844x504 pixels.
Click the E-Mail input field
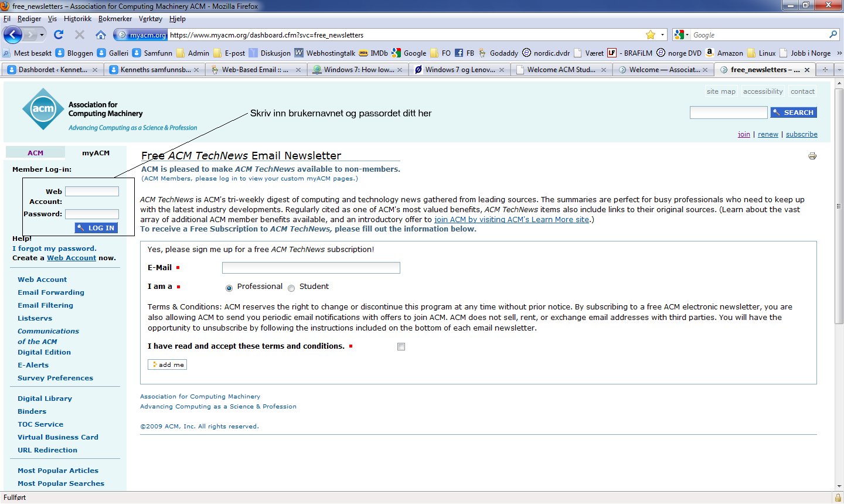[x=311, y=268]
